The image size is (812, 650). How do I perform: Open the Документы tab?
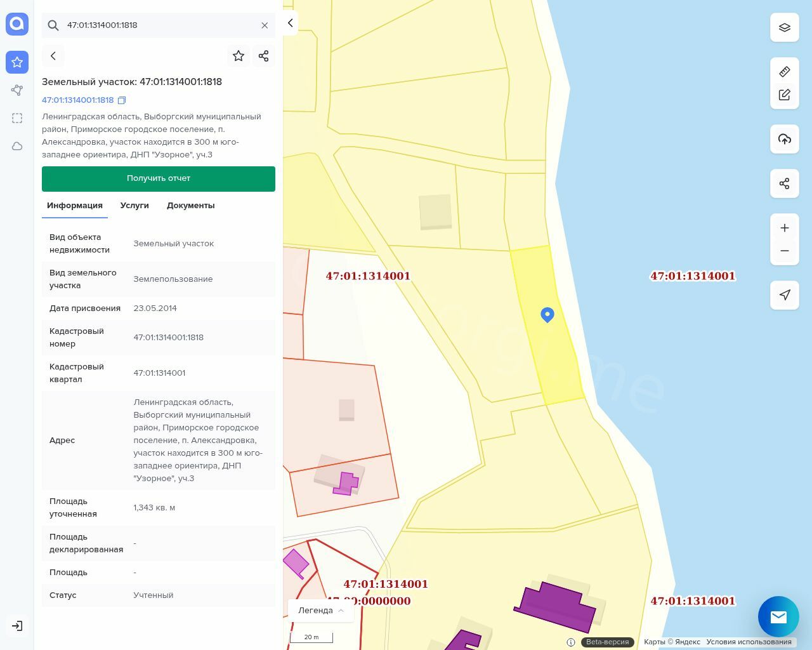(x=190, y=206)
